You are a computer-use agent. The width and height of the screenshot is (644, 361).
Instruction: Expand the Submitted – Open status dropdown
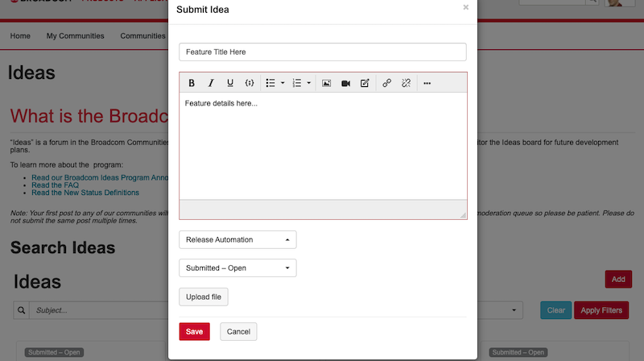[237, 268]
